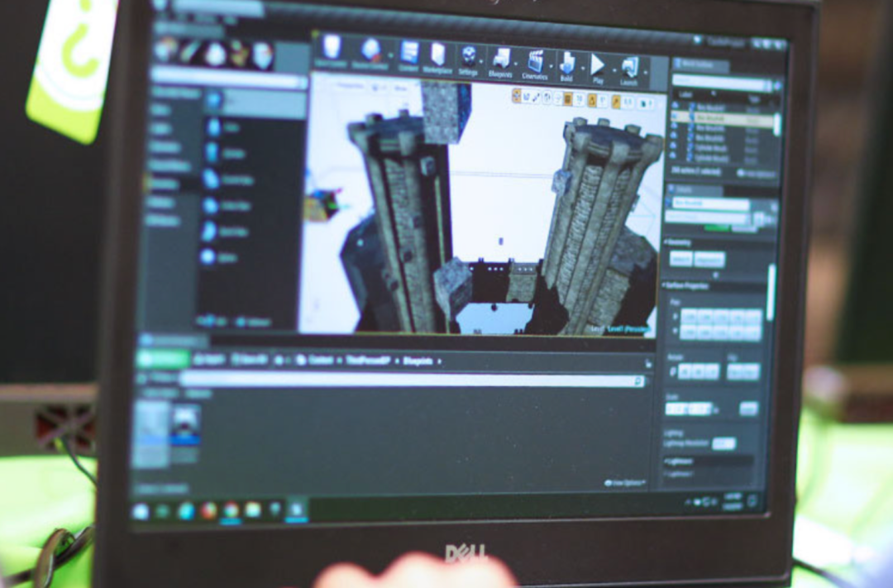Screen dimensions: 893x588
Task: Switch to Geometry Editing mode icon
Action: point(263,56)
